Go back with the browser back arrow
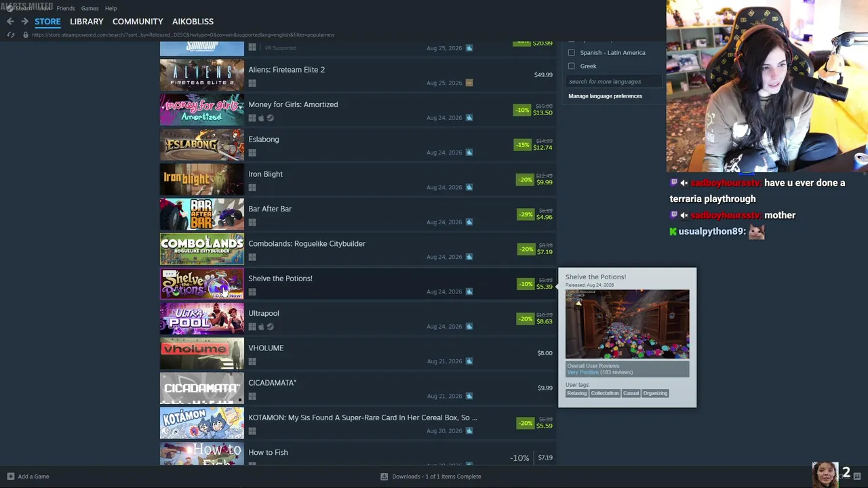Image resolution: width=868 pixels, height=488 pixels. 10,22
